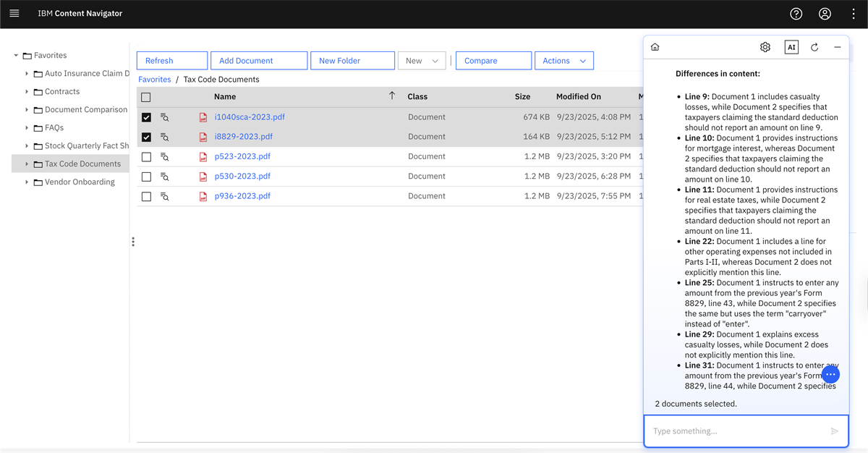Check the p530-2023.pdf row checkbox
The height and width of the screenshot is (453, 868).
(146, 177)
